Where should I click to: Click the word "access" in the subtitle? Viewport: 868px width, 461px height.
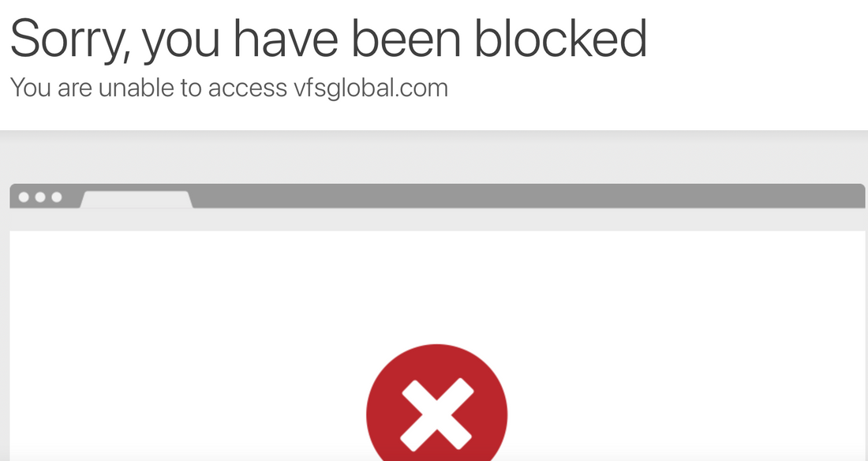[x=248, y=90]
